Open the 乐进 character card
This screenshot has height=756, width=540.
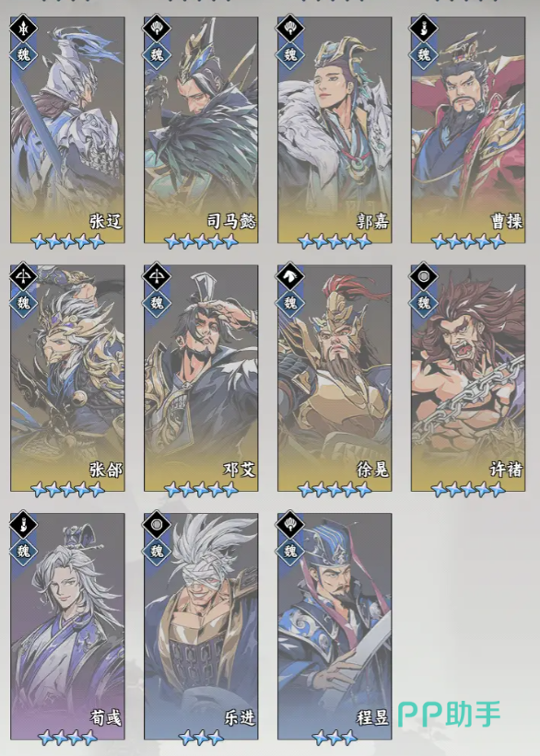(x=201, y=626)
